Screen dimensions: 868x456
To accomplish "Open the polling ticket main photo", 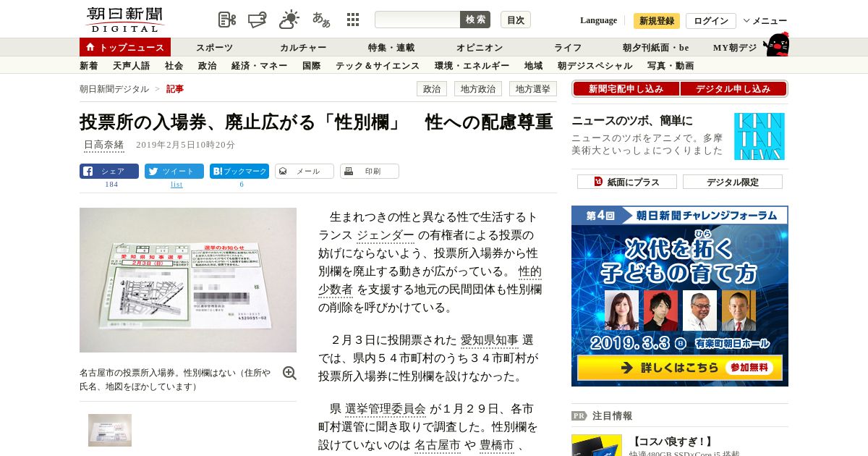I will click(x=188, y=280).
